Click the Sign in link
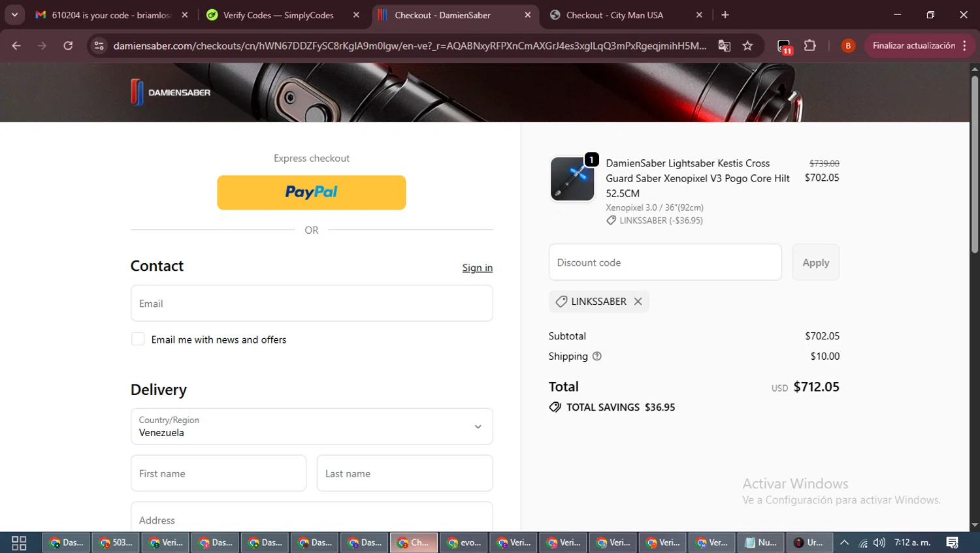Image resolution: width=980 pixels, height=553 pixels. point(477,268)
